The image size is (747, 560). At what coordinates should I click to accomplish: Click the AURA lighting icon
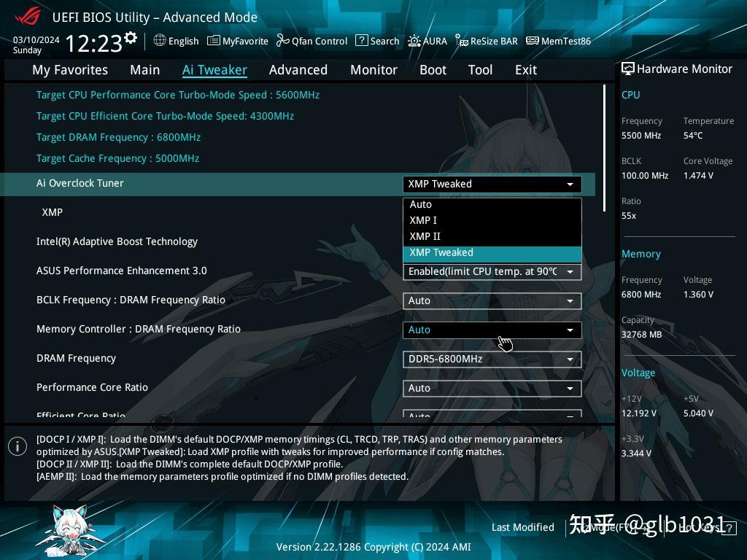pos(414,41)
